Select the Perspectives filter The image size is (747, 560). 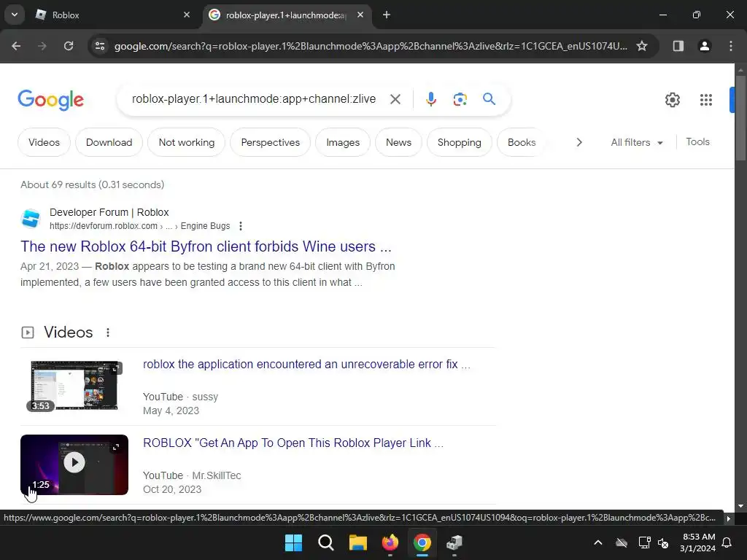(270, 142)
